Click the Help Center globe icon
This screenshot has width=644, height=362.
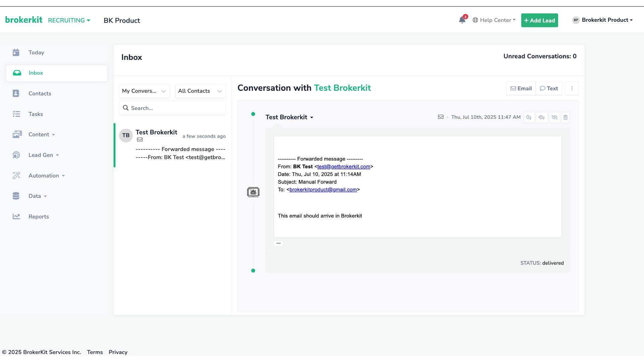click(x=475, y=20)
